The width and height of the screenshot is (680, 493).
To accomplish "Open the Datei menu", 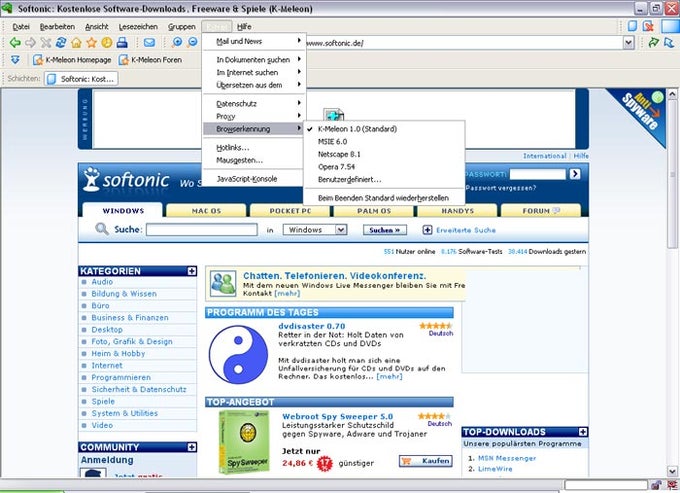I will tap(21, 26).
